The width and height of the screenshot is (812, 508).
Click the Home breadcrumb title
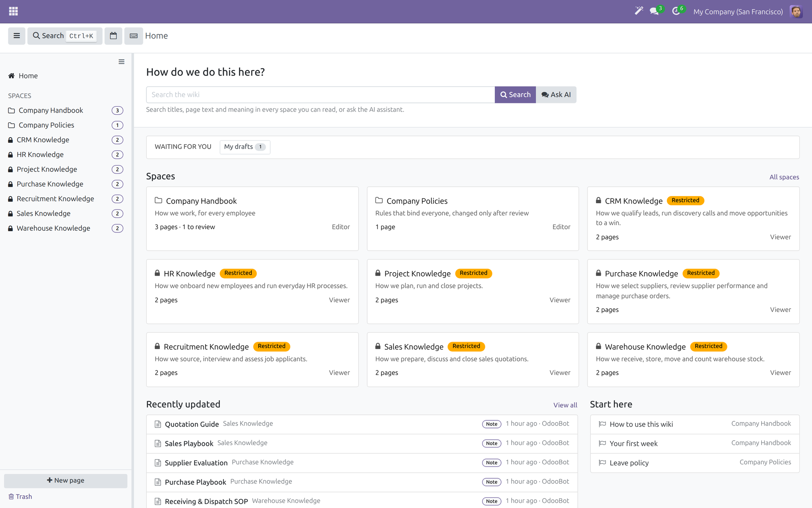156,36
